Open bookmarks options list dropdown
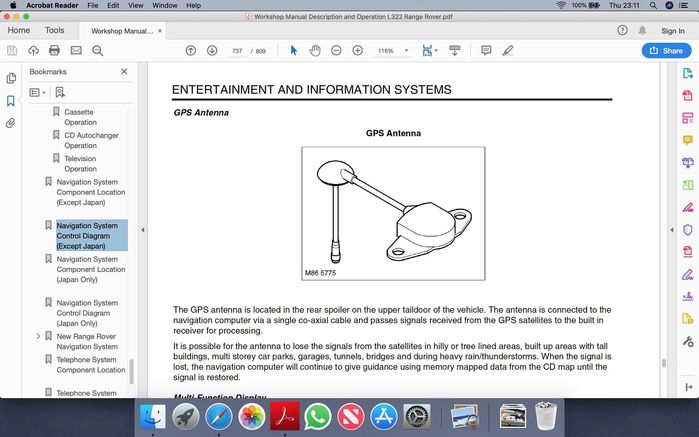This screenshot has width=699, height=437. 37,92
